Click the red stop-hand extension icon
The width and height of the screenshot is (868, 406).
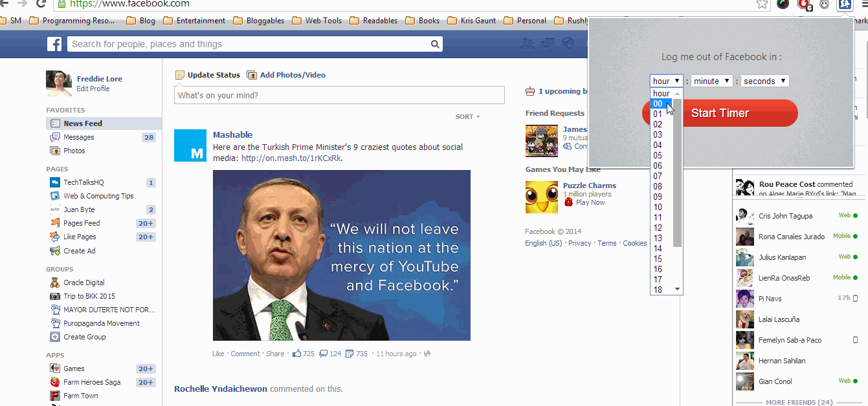(805, 4)
